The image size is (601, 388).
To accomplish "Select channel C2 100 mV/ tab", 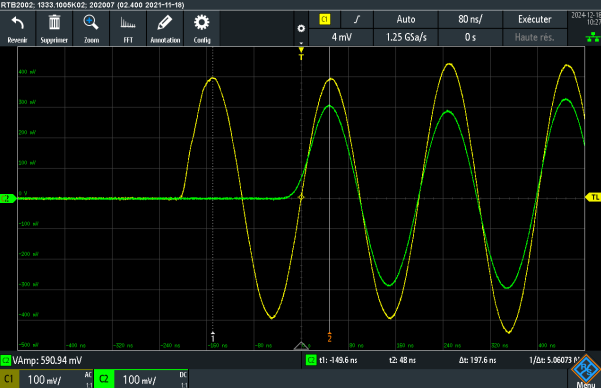I will tap(141, 379).
